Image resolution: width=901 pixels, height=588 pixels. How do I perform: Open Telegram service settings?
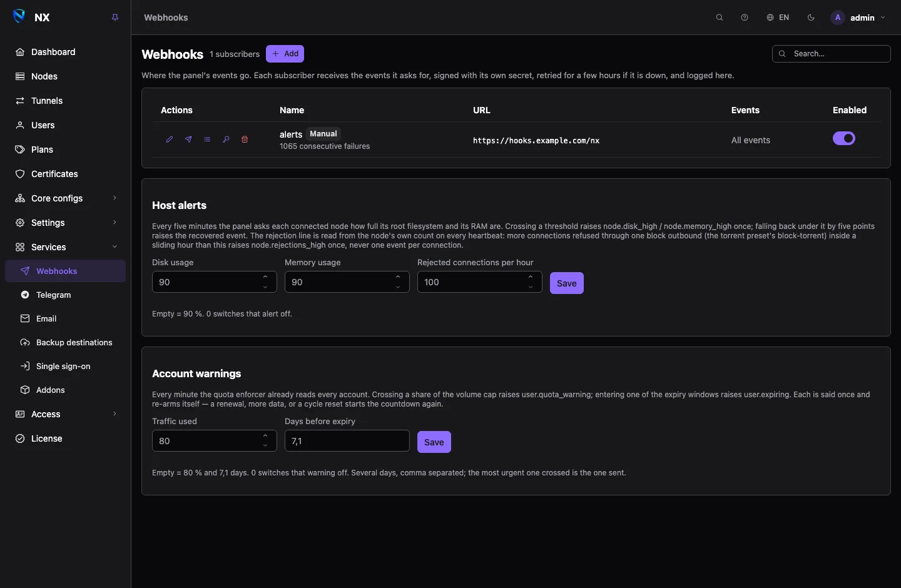click(x=66, y=295)
